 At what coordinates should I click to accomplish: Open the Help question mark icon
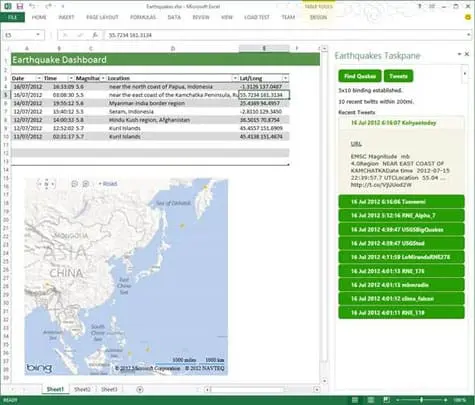click(419, 6)
